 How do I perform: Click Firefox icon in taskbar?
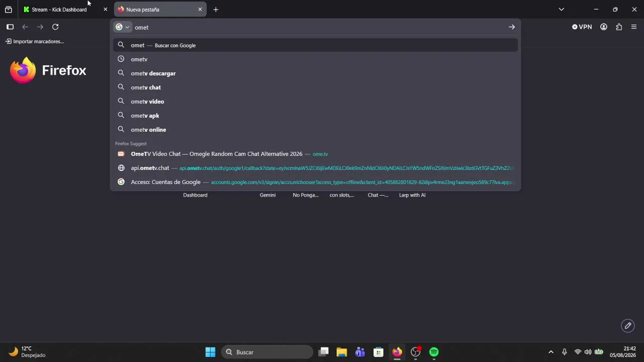pos(397,352)
